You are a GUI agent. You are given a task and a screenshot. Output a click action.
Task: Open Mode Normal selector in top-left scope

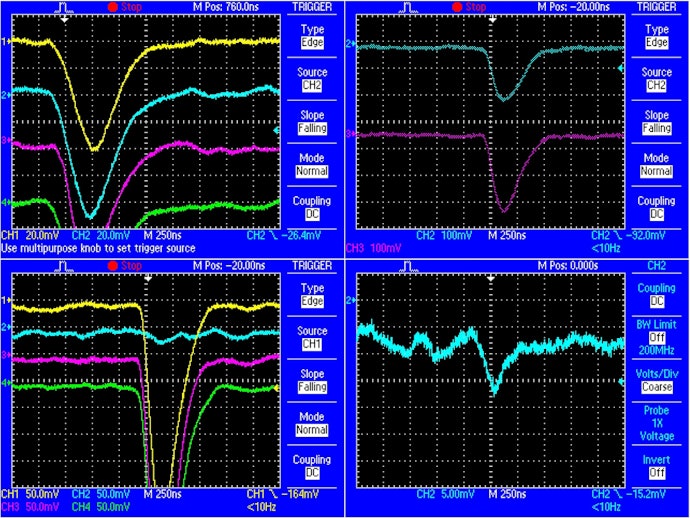312,165
